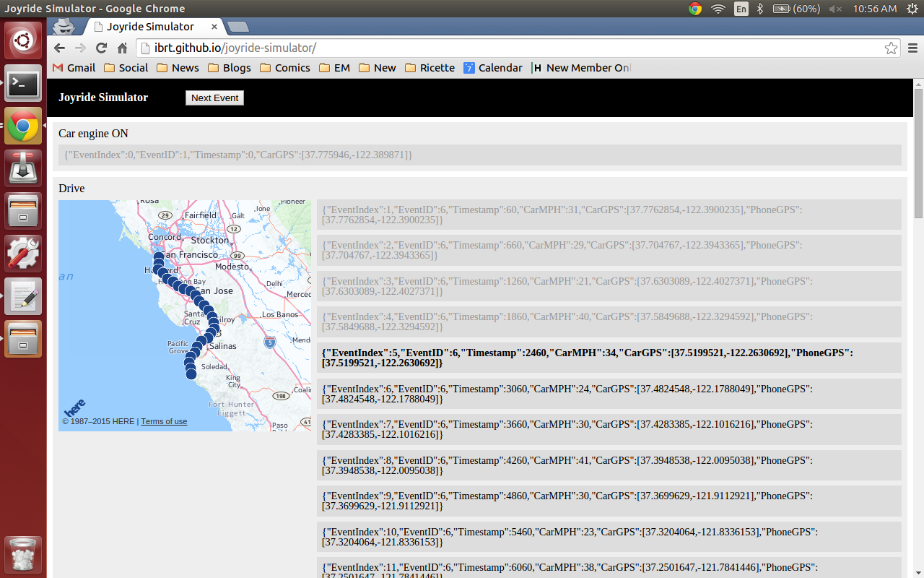Screen dimensions: 924x578
Task: Open the Bluetooth indicator menu
Action: (x=760, y=9)
